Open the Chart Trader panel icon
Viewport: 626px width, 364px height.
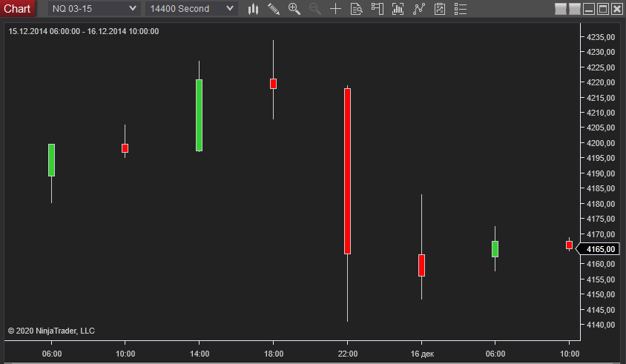378,9
